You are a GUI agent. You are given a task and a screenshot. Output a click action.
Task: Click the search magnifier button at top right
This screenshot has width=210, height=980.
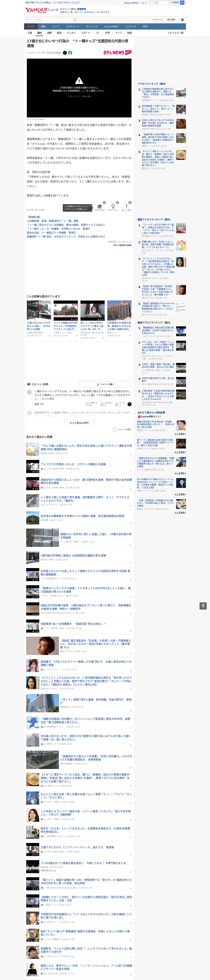[x=182, y=3]
